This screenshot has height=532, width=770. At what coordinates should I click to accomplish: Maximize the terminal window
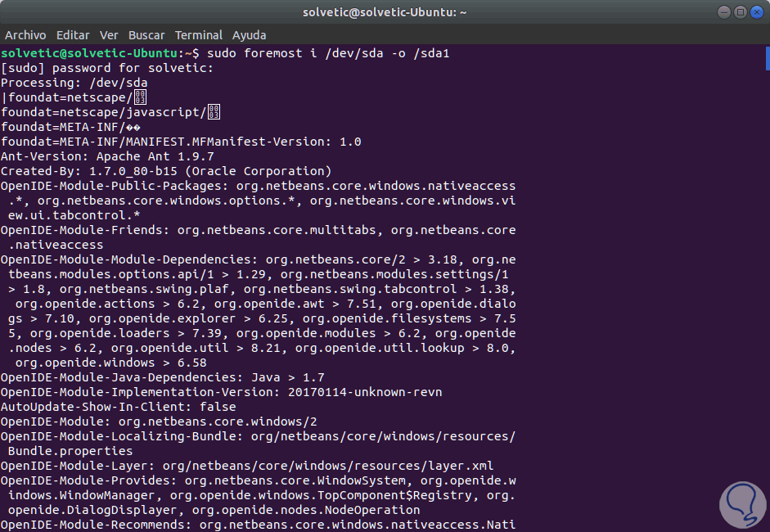[741, 11]
